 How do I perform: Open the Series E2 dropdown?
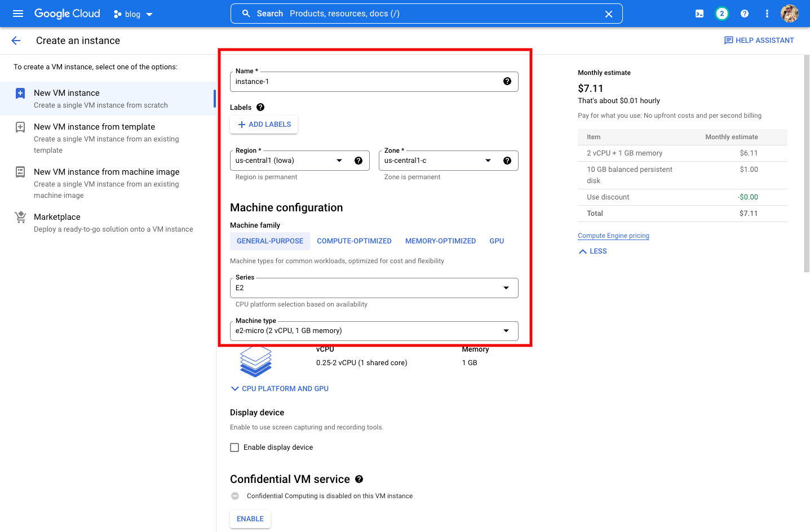click(374, 288)
